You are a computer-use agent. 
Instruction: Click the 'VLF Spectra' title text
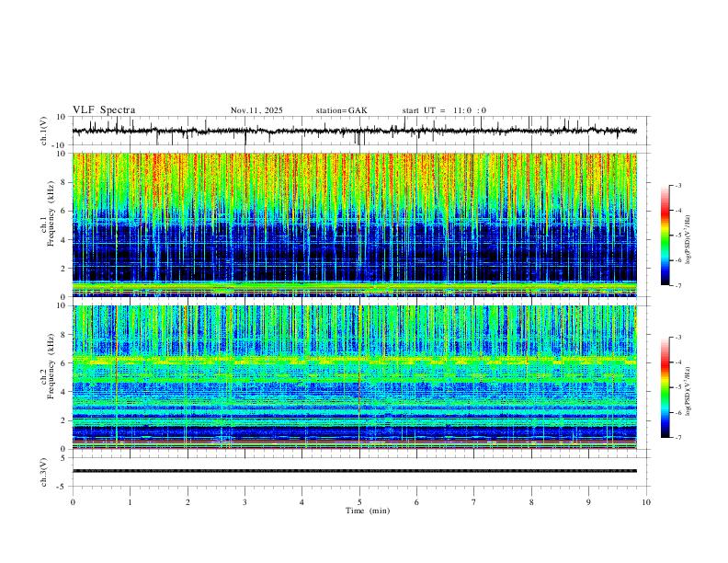coord(104,110)
